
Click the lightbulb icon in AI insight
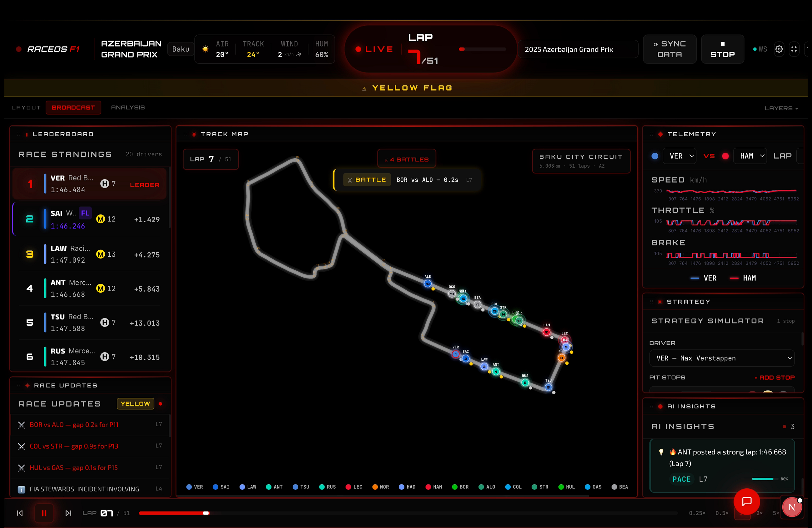(661, 452)
